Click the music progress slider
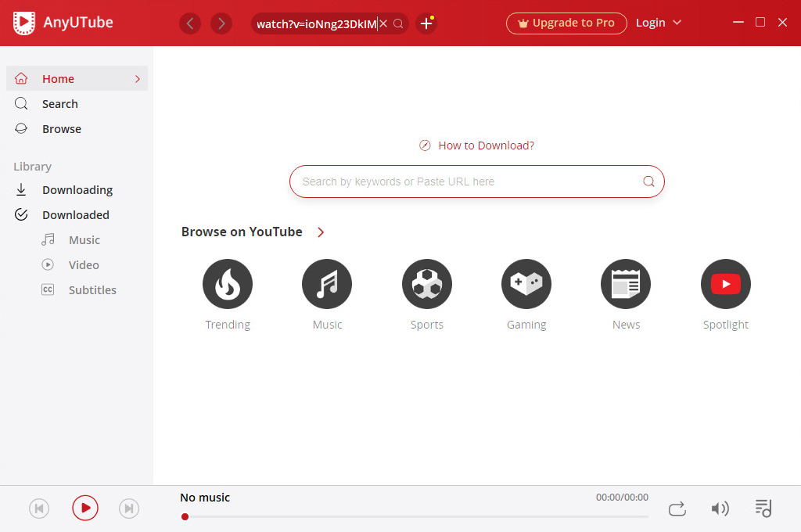Screen dimensions: 801x532 [415, 516]
